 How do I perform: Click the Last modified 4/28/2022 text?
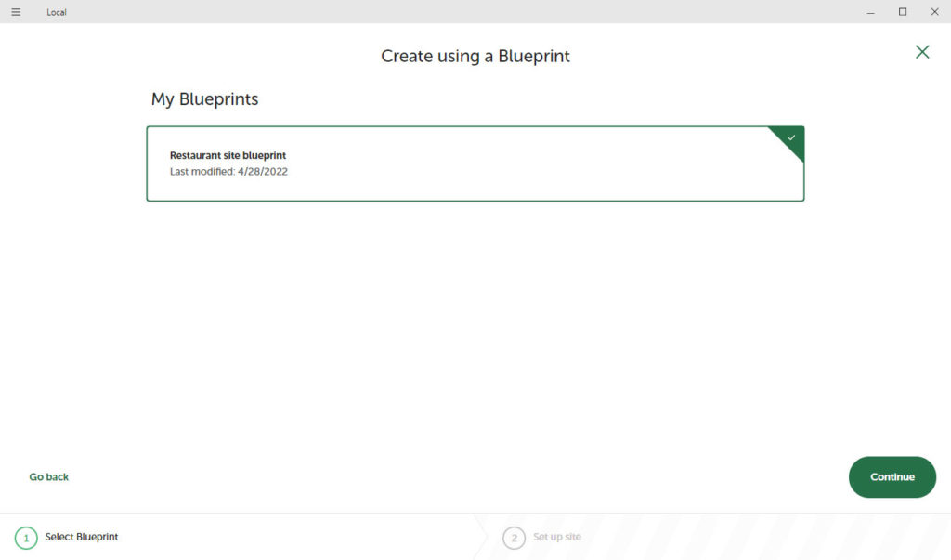coord(228,171)
